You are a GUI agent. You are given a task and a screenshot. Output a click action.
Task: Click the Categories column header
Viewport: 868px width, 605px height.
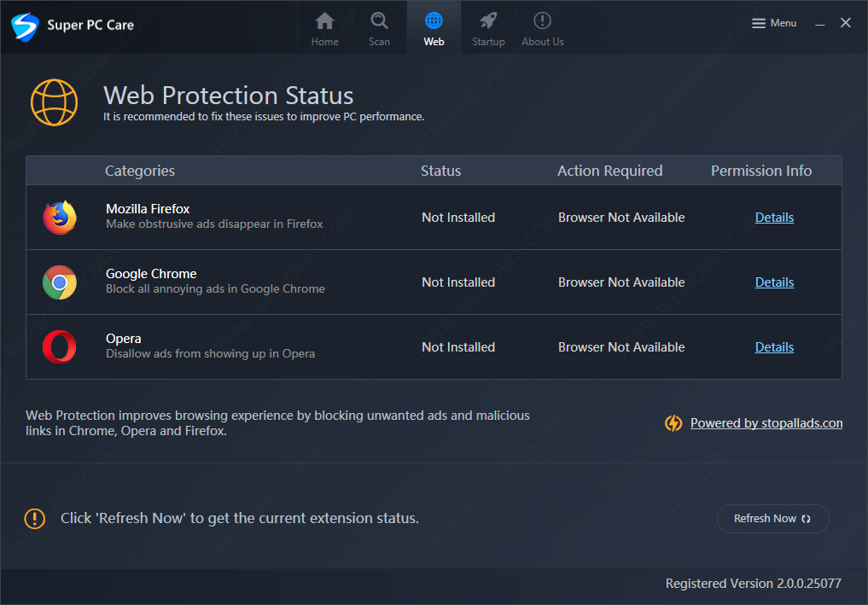tap(140, 171)
